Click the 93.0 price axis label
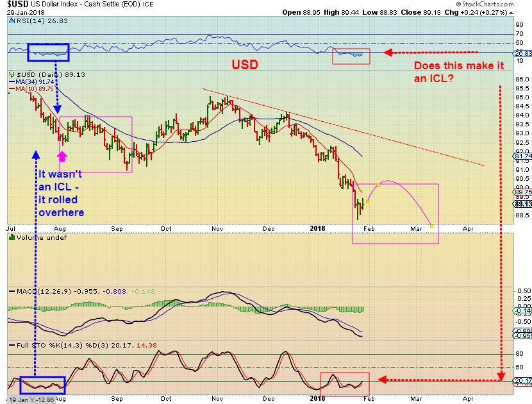This screenshot has height=404, width=532. (x=522, y=133)
